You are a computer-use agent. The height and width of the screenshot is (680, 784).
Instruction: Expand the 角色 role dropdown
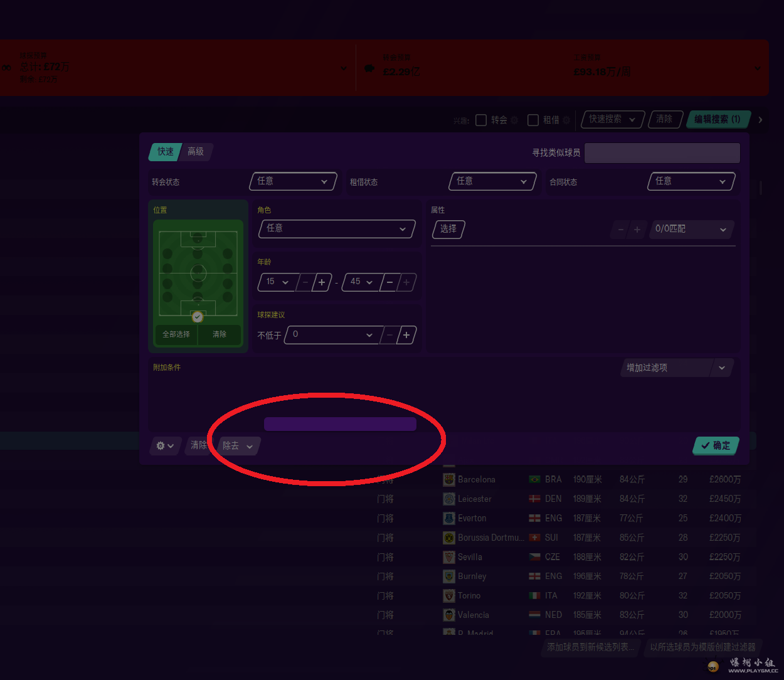pyautogui.click(x=337, y=228)
